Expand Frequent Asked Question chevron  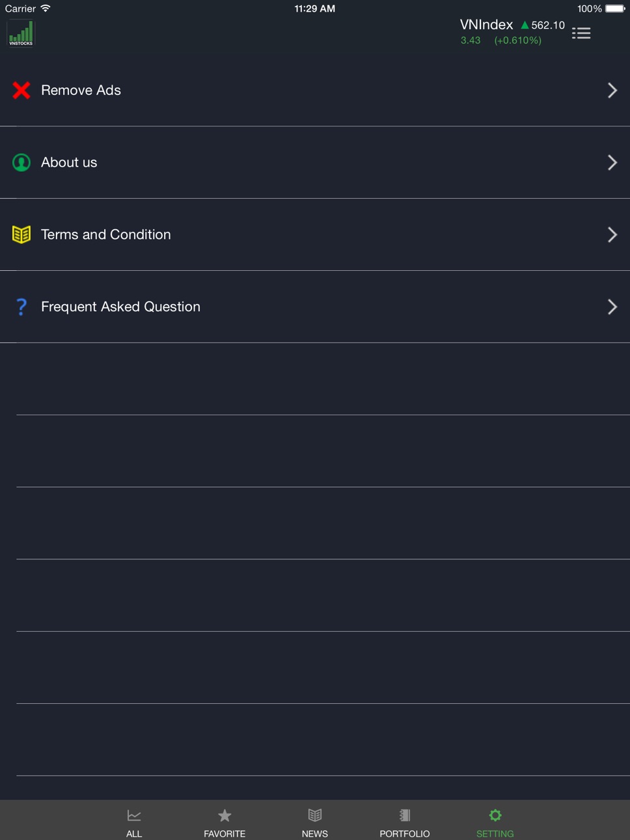612,307
